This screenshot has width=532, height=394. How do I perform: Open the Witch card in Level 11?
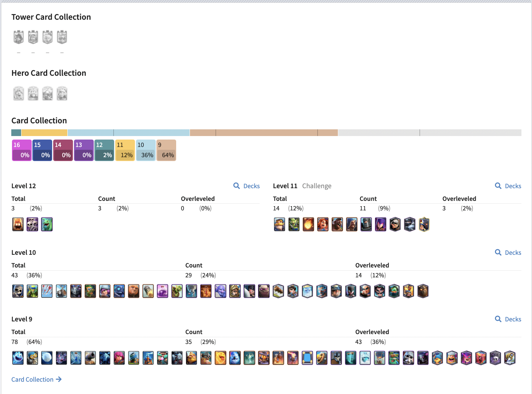pyautogui.click(x=381, y=224)
